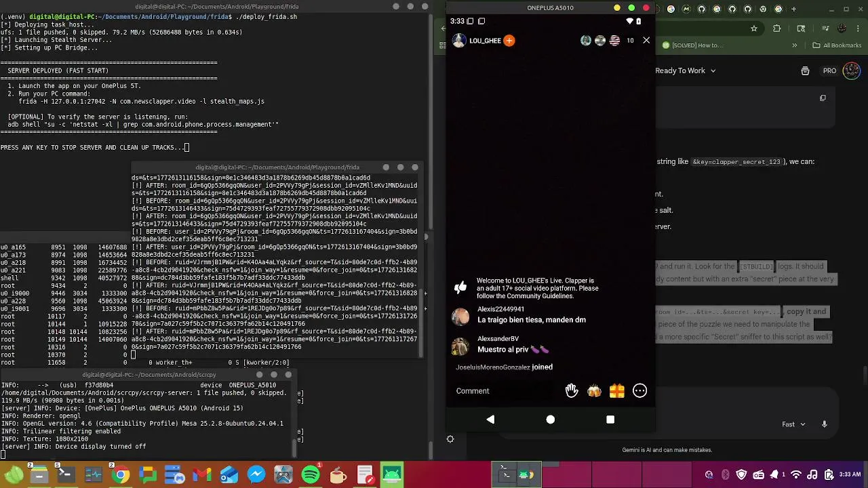Select the Device display turned off line
The image size is (868, 488).
73,447
